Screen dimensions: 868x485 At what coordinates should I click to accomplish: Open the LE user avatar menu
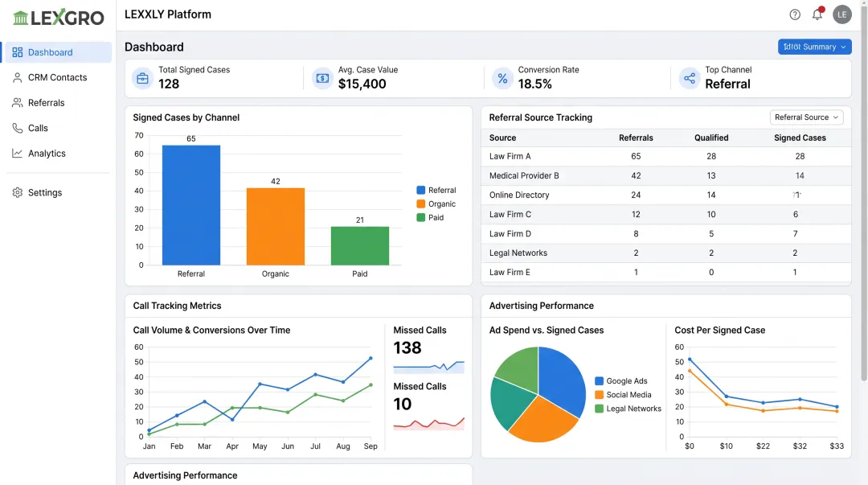(x=842, y=15)
